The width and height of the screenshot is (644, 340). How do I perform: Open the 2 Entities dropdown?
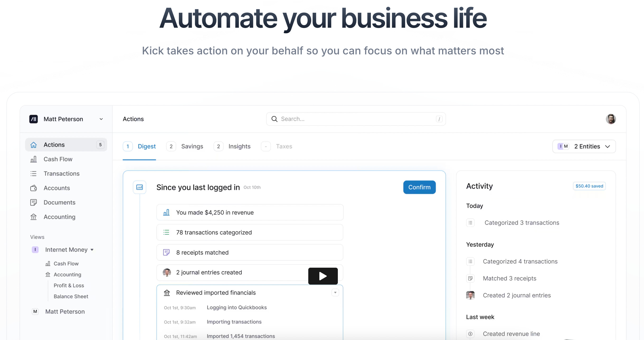pyautogui.click(x=584, y=146)
